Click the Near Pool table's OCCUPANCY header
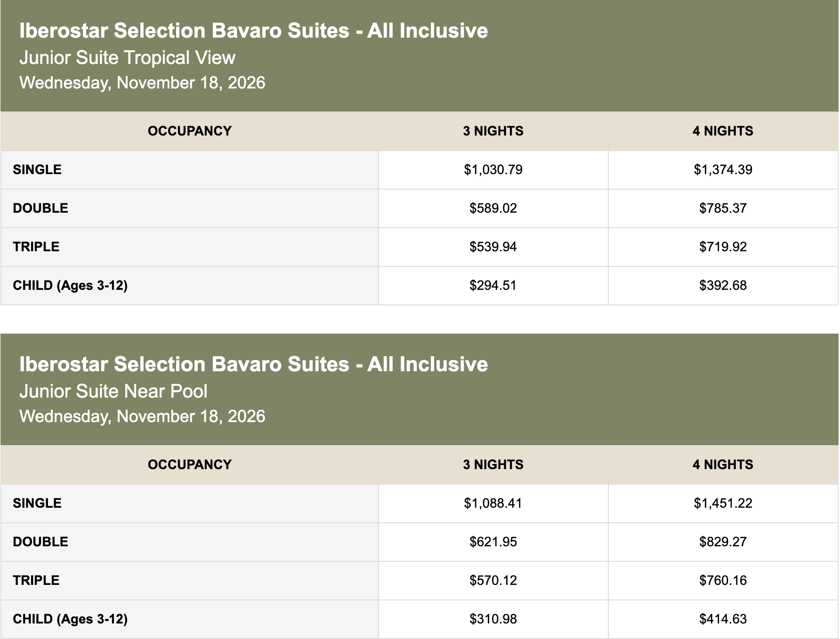Screen dimensions: 840x639 pyautogui.click(x=189, y=464)
